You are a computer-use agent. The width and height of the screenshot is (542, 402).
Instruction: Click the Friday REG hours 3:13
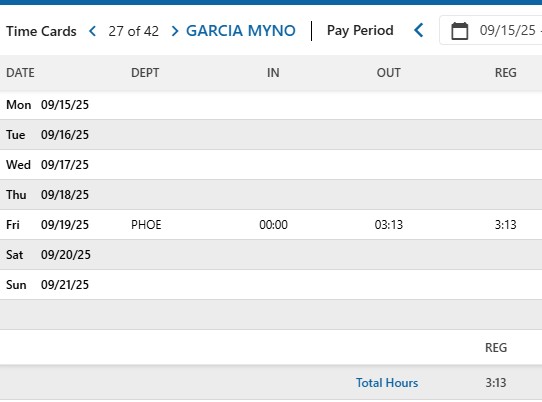point(505,225)
